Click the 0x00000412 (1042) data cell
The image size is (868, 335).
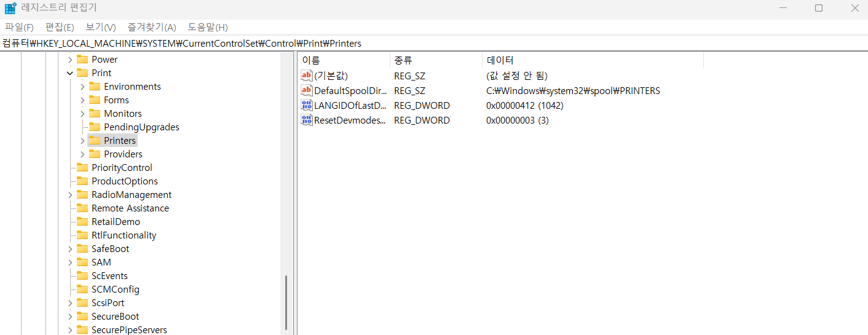[x=524, y=105]
